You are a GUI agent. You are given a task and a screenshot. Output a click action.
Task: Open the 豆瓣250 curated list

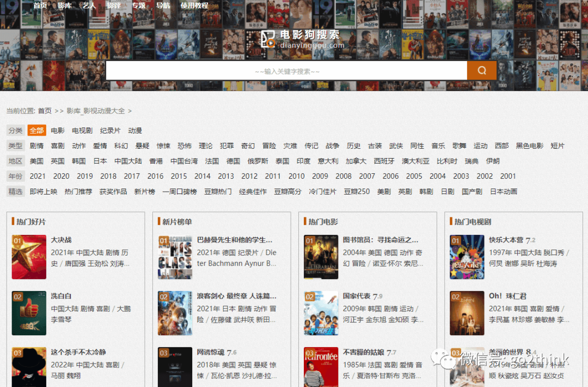click(x=357, y=191)
